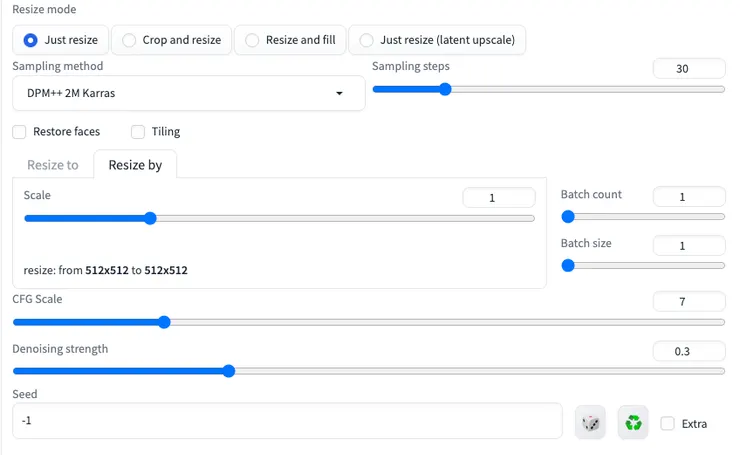The height and width of the screenshot is (455, 740).
Task: Select Just resize (latent upscale) mode
Action: coord(367,40)
